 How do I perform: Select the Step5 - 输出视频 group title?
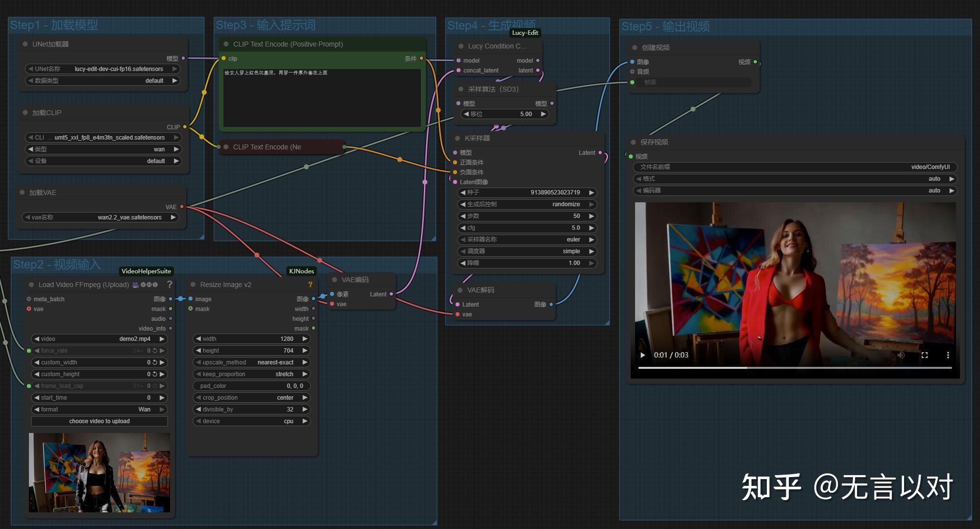pyautogui.click(x=665, y=26)
